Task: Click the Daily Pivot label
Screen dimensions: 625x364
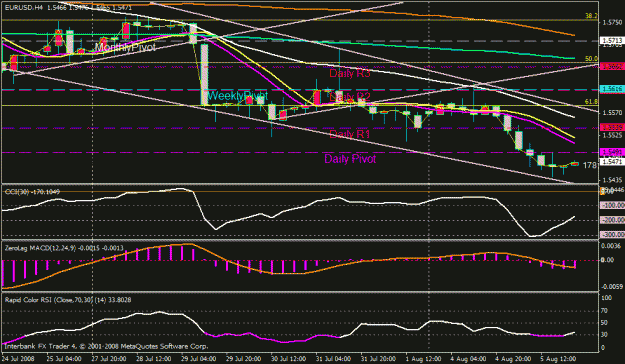Action: click(x=350, y=159)
